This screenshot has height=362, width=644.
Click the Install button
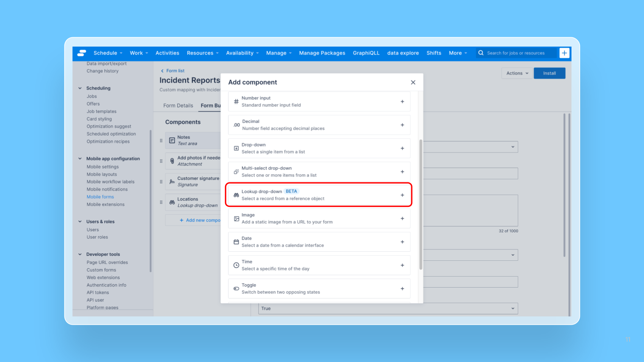tap(549, 73)
